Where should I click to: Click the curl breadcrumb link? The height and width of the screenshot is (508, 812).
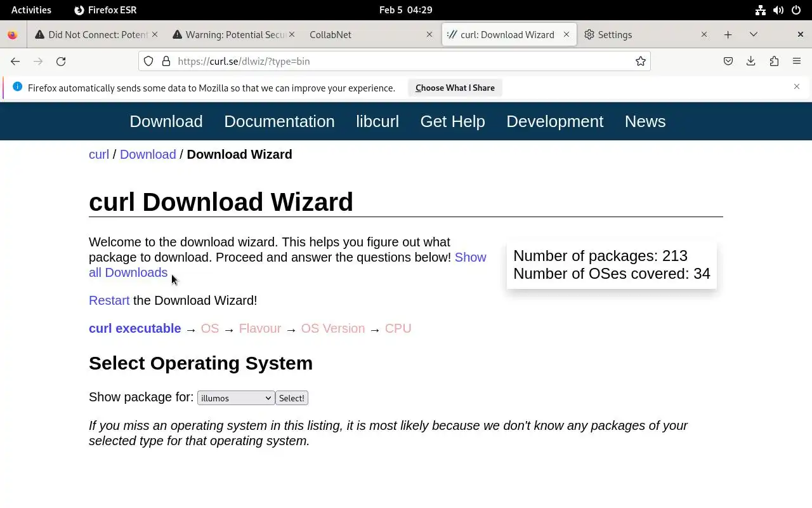[x=99, y=154]
